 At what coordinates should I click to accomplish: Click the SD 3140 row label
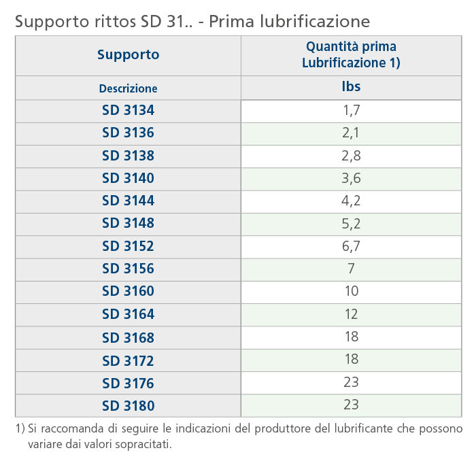coord(128,178)
